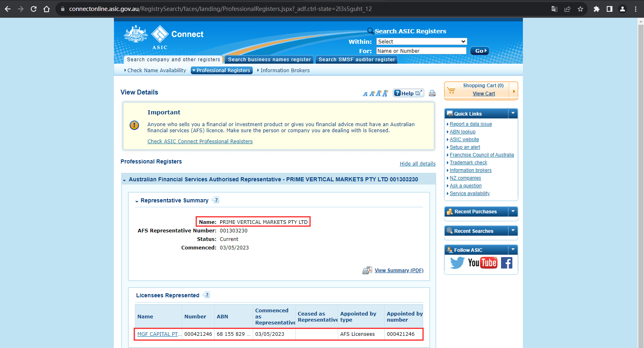
Task: Click the PDF summary document icon
Action: (x=367, y=270)
